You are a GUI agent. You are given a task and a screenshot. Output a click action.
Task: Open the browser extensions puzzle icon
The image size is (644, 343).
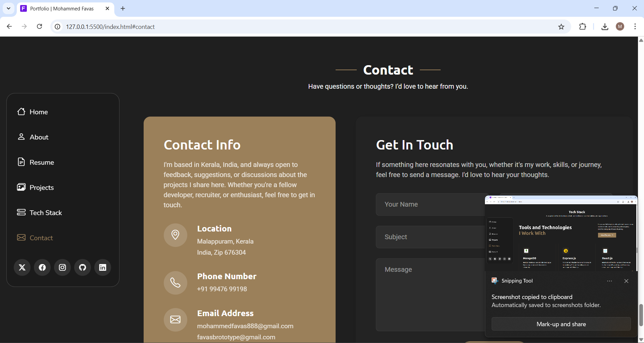point(583,27)
